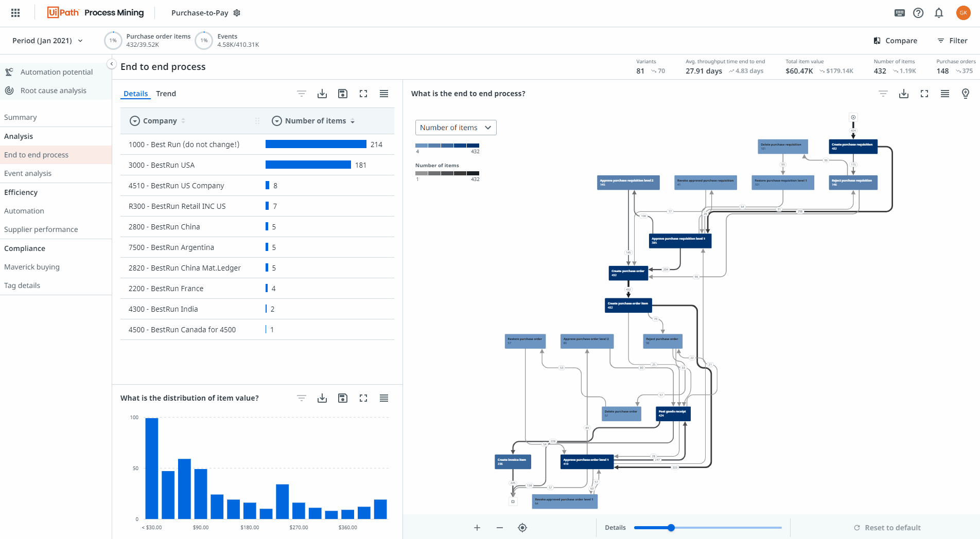980x539 pixels.
Task: Recenter the process graph view
Action: coord(522,528)
